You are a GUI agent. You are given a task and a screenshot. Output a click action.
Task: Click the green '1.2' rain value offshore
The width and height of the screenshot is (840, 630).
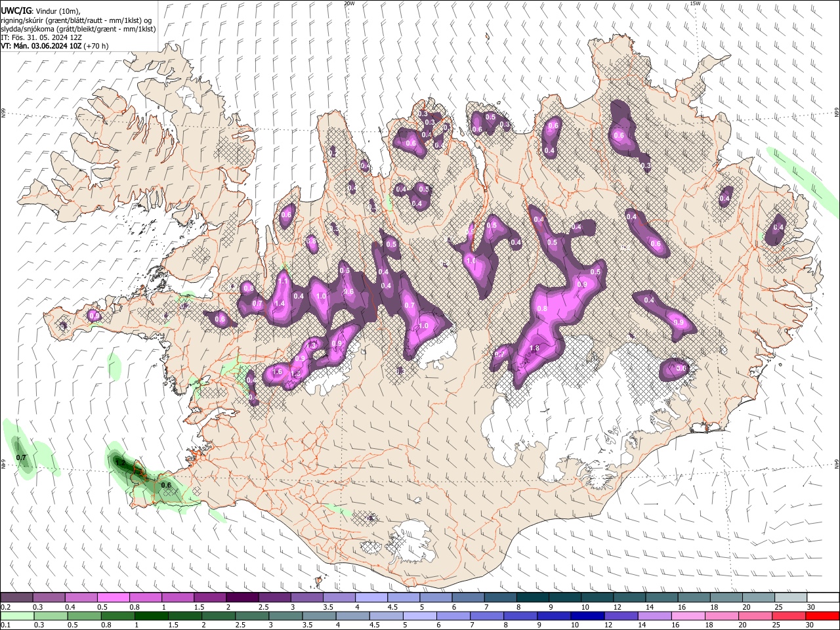coord(120,463)
